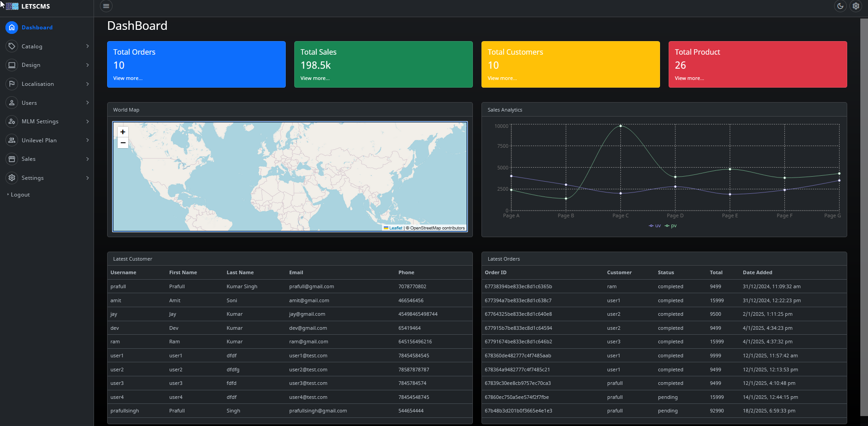Click Logout in the sidebar

tap(20, 194)
